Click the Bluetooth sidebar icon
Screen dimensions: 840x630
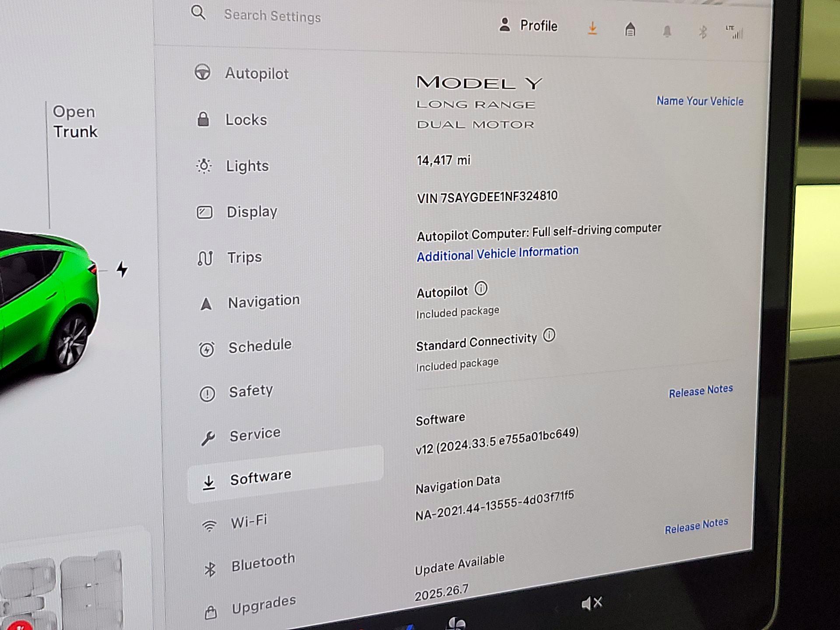210,570
